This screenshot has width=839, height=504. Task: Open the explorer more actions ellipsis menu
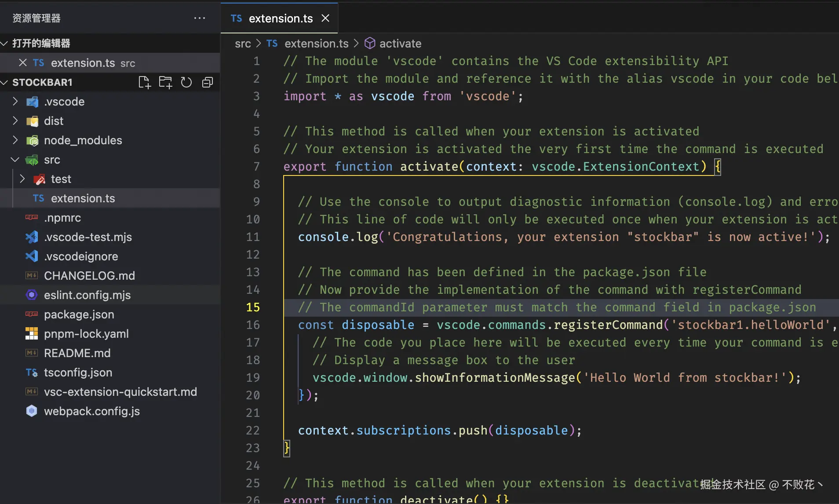click(x=200, y=18)
